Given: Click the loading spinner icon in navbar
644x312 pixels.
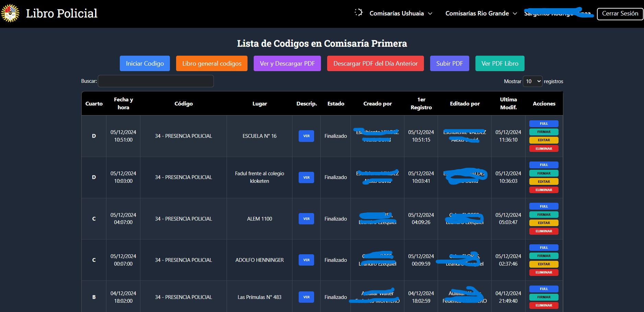Looking at the screenshot, I should 358,13.
